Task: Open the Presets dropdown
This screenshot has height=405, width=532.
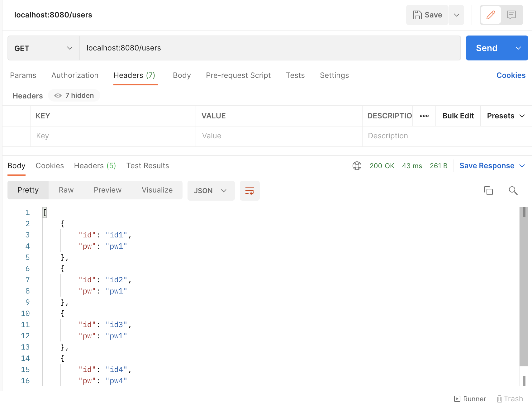Action: (506, 116)
